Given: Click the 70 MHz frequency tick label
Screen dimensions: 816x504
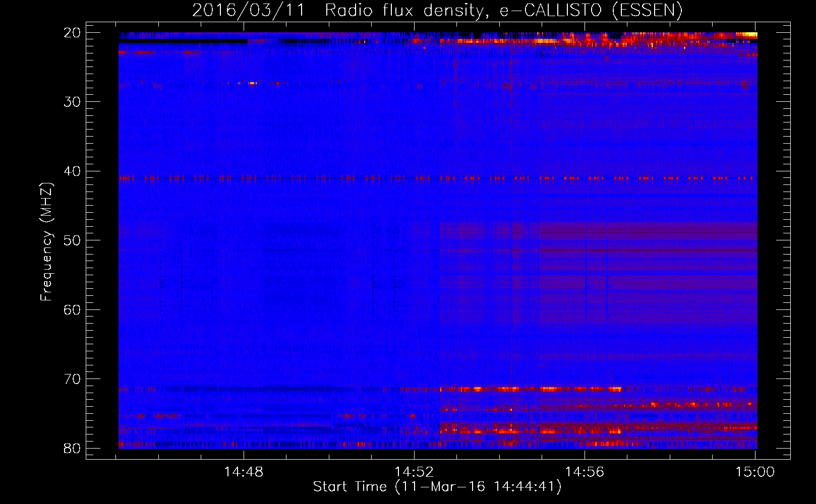Looking at the screenshot, I should [x=73, y=379].
